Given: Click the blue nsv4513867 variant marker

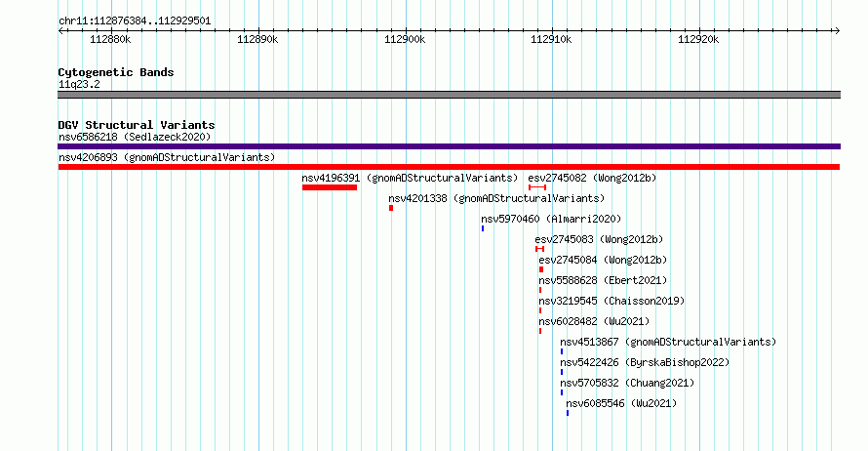Looking at the screenshot, I should pos(562,351).
